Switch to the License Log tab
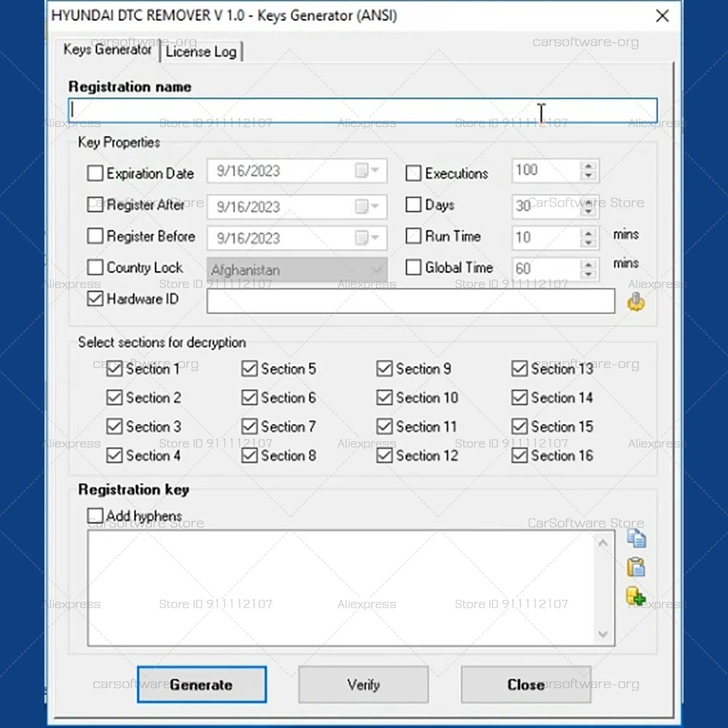 coord(201,52)
